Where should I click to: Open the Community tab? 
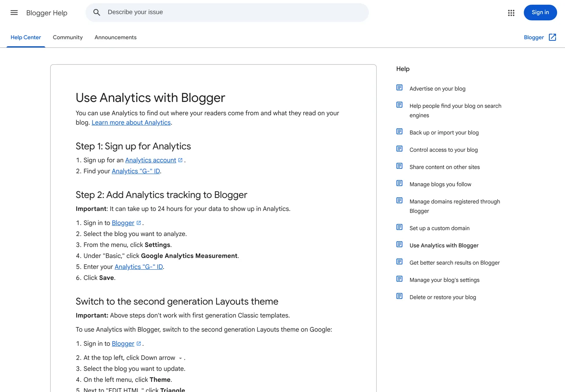(x=68, y=37)
